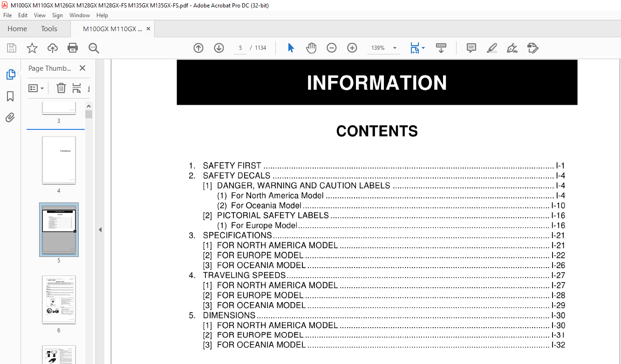621x364 pixels.
Task: Close the M100GX document tab
Action: [149, 29]
